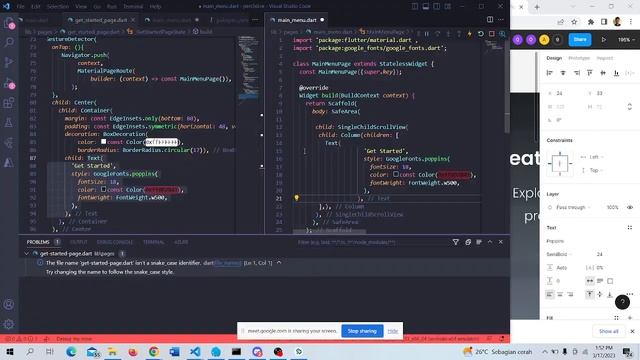Open the Testing flask view in VS Code

pos(9,122)
